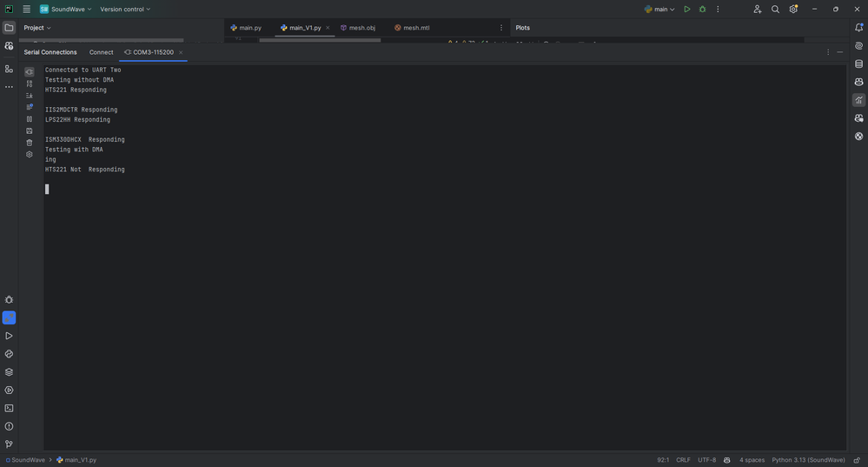Open the mesh.obj editor tab
The image size is (868, 467).
pyautogui.click(x=358, y=28)
